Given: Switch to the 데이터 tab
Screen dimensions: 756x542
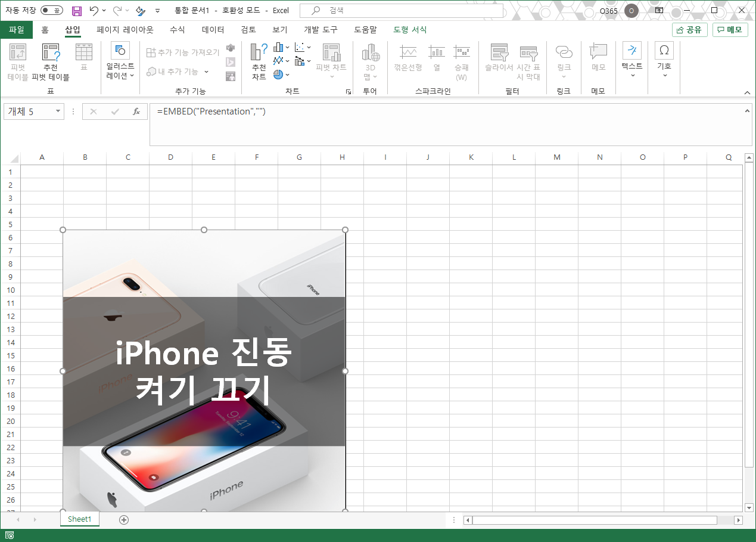Looking at the screenshot, I should click(213, 30).
